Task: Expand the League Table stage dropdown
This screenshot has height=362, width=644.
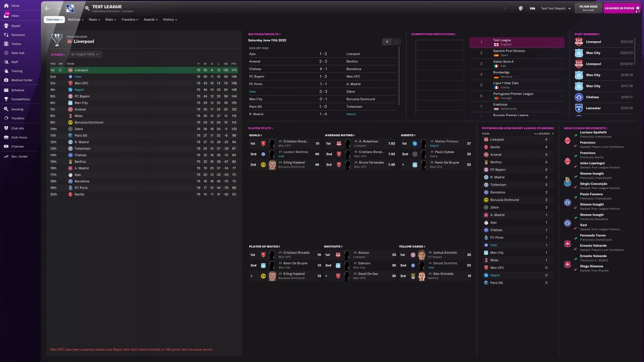Action: 85,54
